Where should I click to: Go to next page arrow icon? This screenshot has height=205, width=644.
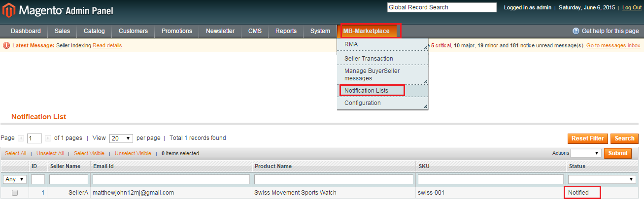click(x=48, y=138)
